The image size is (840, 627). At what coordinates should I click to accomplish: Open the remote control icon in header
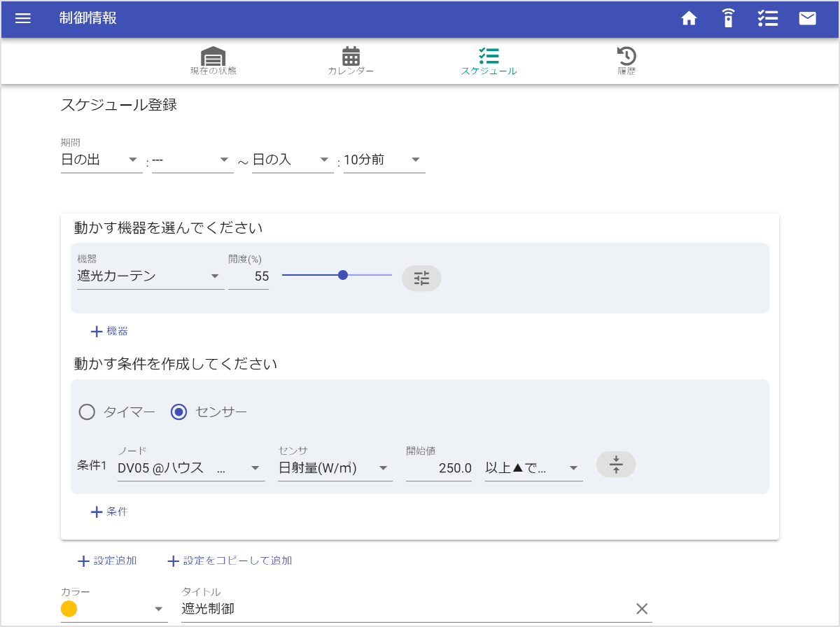click(x=728, y=19)
